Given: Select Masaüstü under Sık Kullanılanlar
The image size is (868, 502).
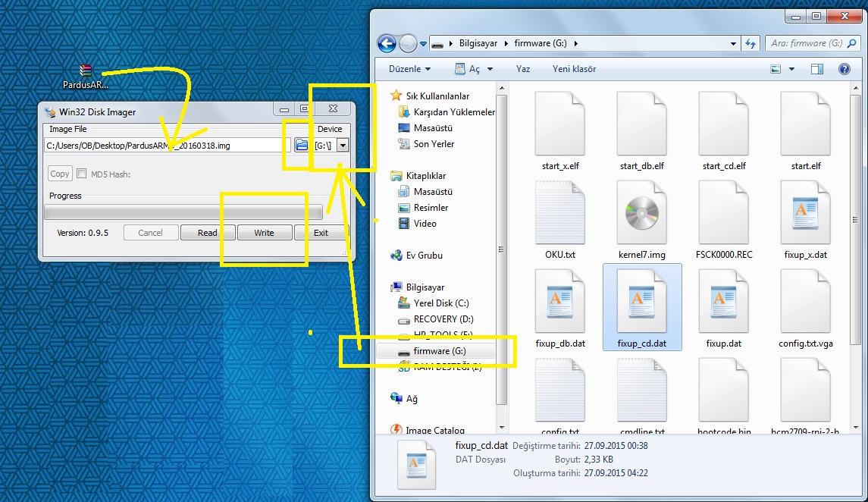Looking at the screenshot, I should pos(426,128).
